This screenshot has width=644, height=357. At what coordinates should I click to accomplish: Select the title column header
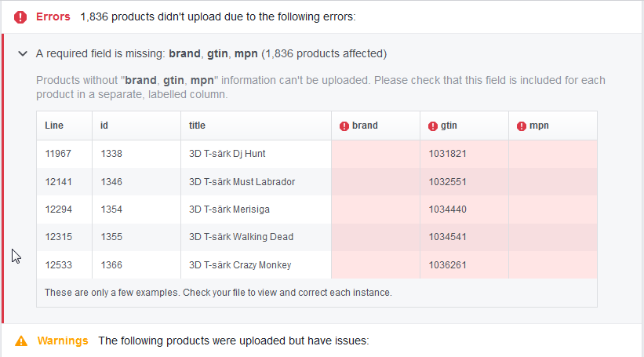coord(197,126)
